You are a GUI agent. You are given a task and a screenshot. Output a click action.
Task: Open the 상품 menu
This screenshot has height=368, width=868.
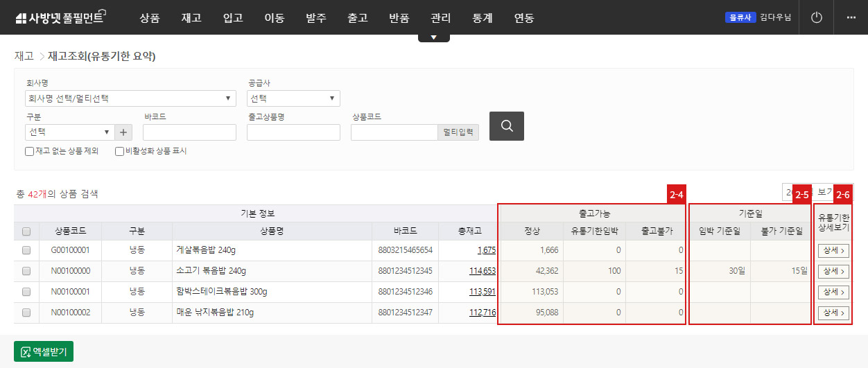149,18
